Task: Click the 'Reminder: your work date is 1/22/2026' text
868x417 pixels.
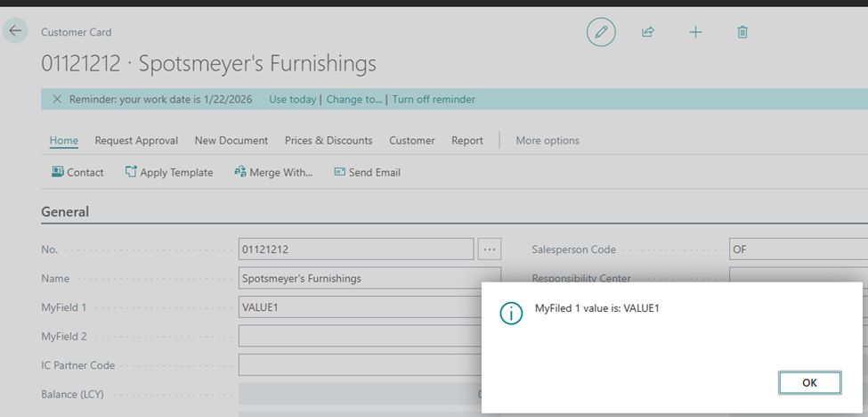Action: pyautogui.click(x=160, y=100)
